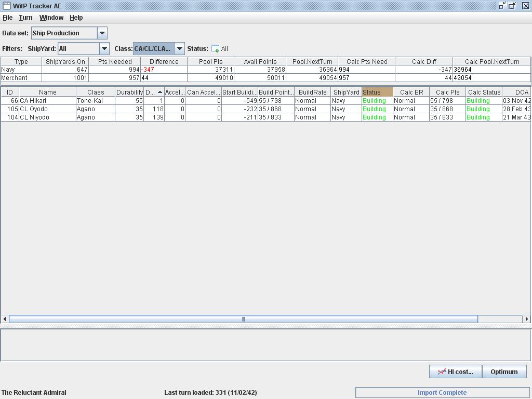Image resolution: width=532 pixels, height=399 pixels.
Task: Click the HI cost... button
Action: tap(455, 371)
